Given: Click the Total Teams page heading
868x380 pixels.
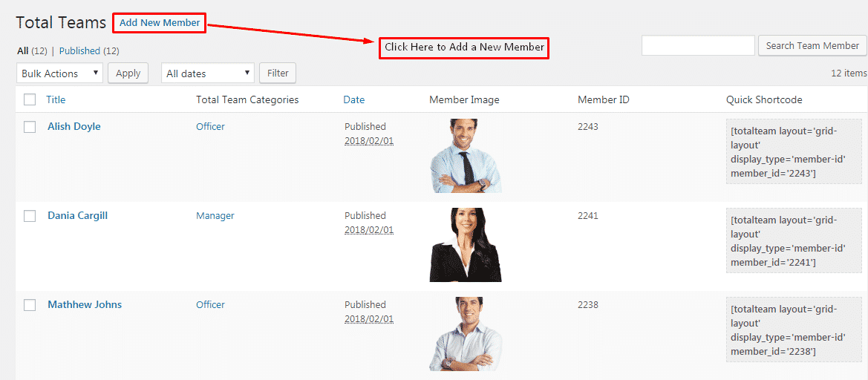Looking at the screenshot, I should pyautogui.click(x=61, y=22).
